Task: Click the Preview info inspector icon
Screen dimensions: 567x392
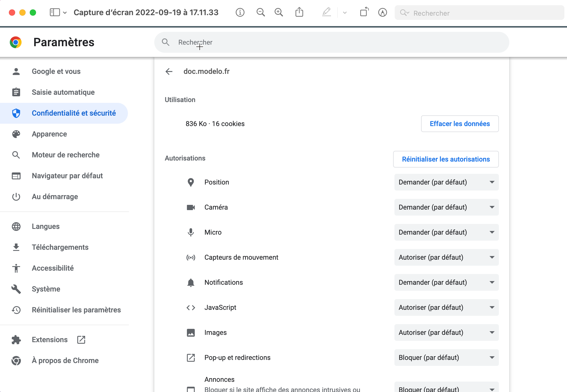Action: [240, 12]
